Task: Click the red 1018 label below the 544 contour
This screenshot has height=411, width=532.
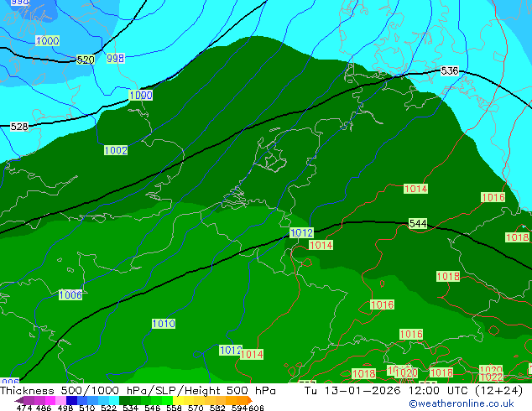Action: tap(448, 276)
